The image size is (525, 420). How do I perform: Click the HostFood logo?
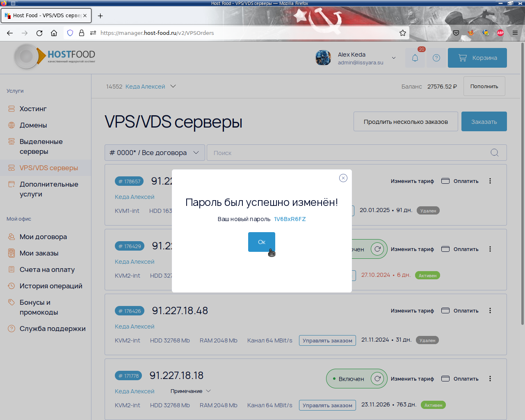55,57
